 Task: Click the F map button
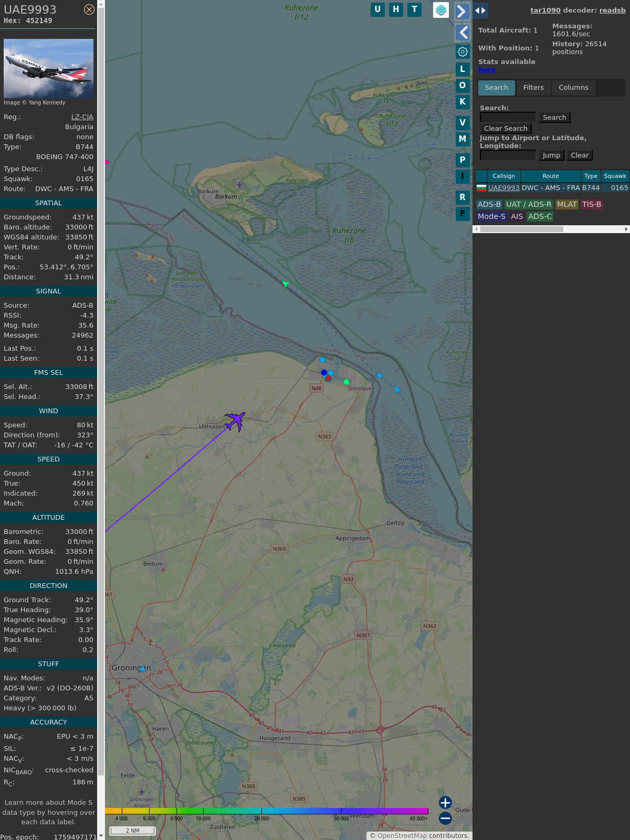463,214
